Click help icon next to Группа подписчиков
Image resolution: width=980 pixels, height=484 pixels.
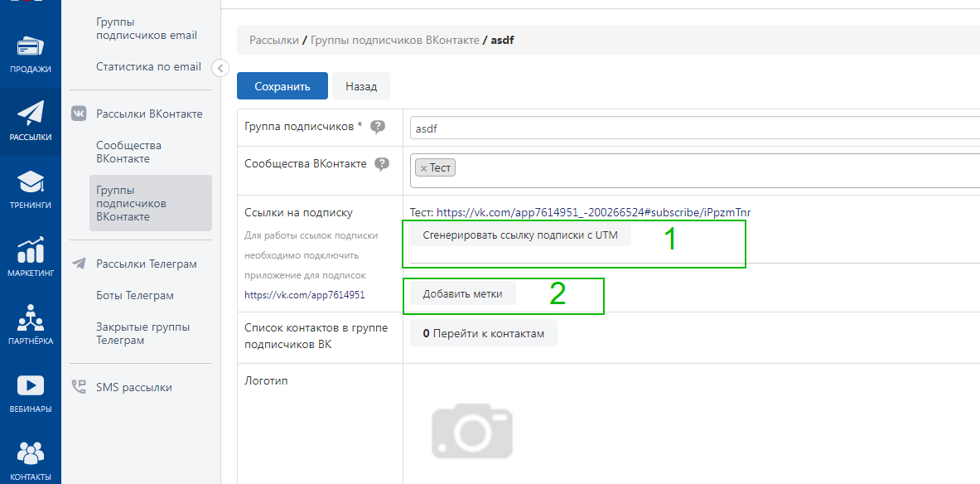click(x=378, y=127)
